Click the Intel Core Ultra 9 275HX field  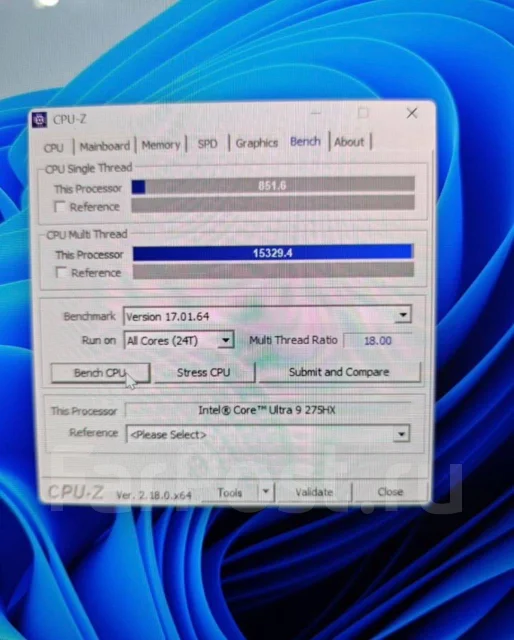[267, 410]
